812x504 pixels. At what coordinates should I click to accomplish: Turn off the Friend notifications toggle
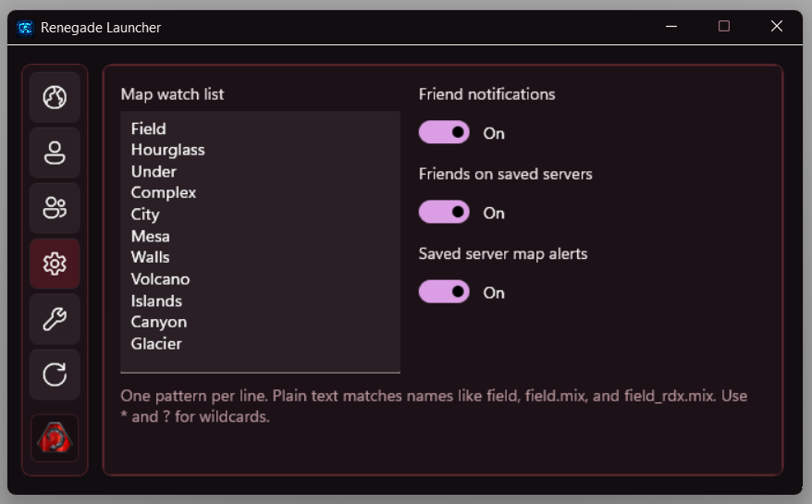(x=444, y=132)
